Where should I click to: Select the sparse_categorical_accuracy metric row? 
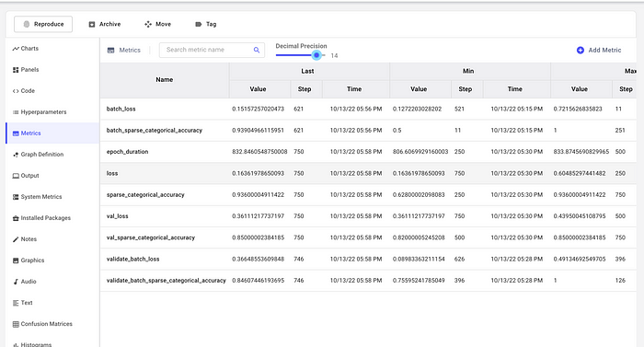tap(368, 194)
